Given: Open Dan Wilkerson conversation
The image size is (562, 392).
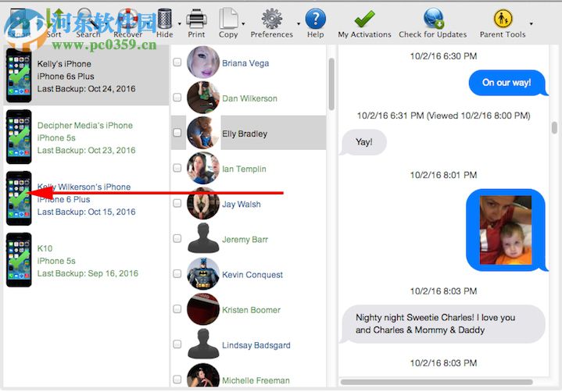Looking at the screenshot, I should tap(249, 98).
